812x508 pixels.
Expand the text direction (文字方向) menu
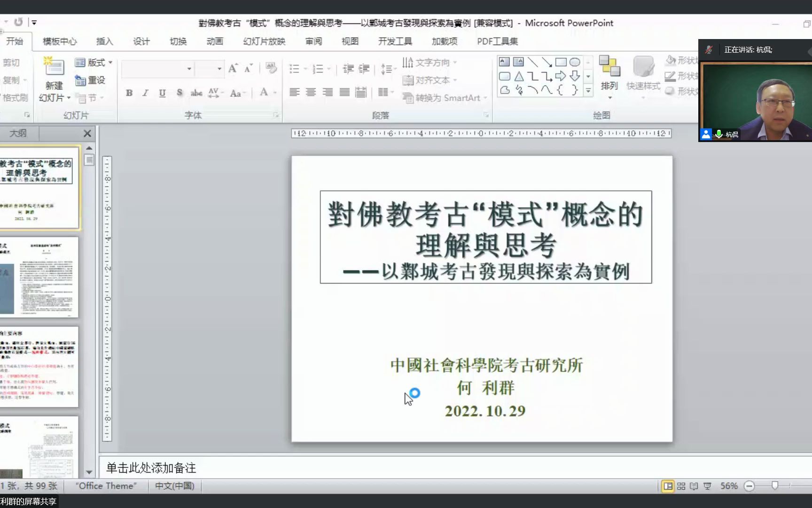(429, 63)
